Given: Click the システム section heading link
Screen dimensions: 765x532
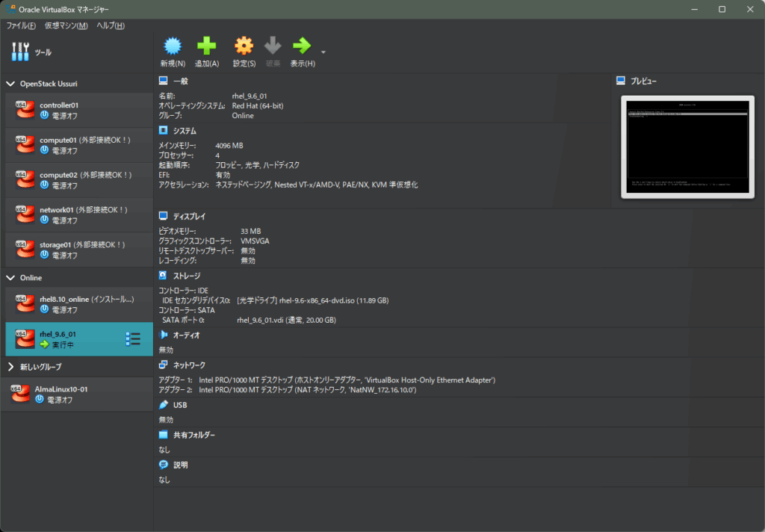Looking at the screenshot, I should (185, 131).
